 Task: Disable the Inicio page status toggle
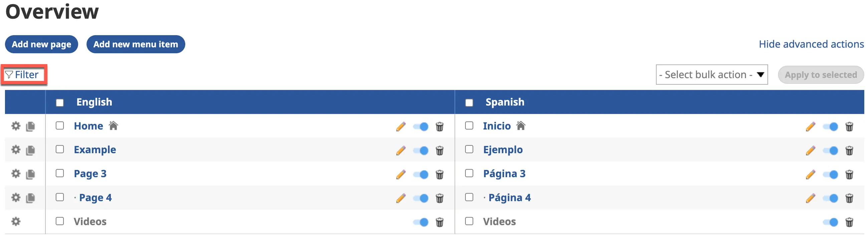pyautogui.click(x=830, y=127)
